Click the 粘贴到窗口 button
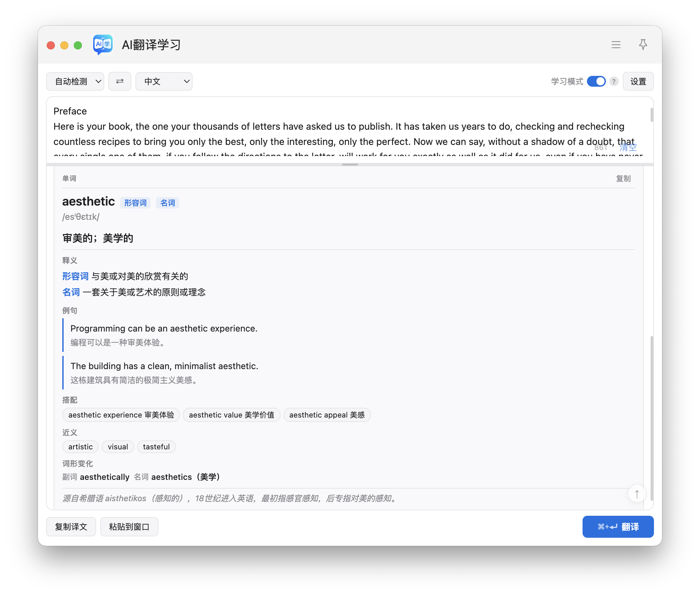 coord(129,527)
